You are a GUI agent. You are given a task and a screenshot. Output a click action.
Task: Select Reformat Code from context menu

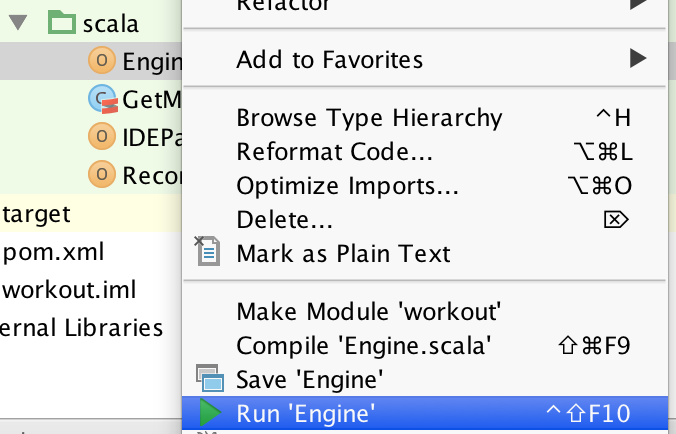tap(334, 153)
